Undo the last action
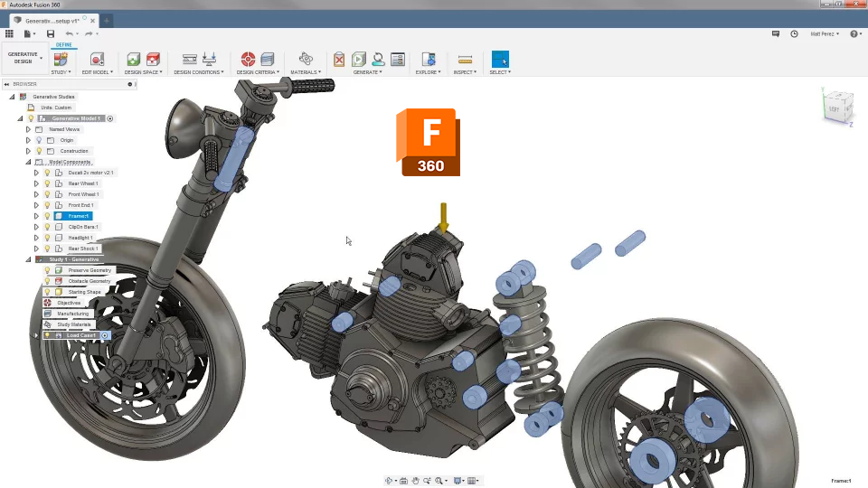 coord(70,33)
